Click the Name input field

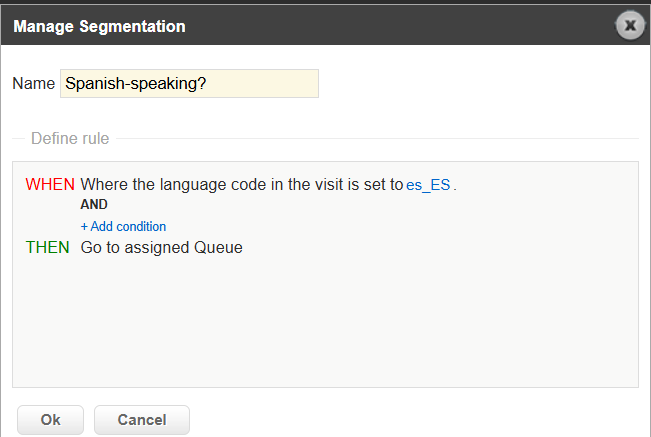point(189,84)
